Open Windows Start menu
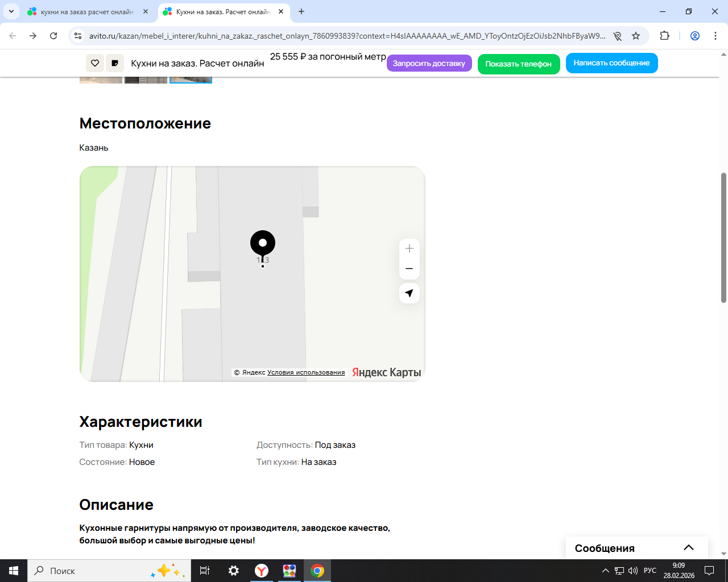Screen dimensions: 728x582 [14, 571]
